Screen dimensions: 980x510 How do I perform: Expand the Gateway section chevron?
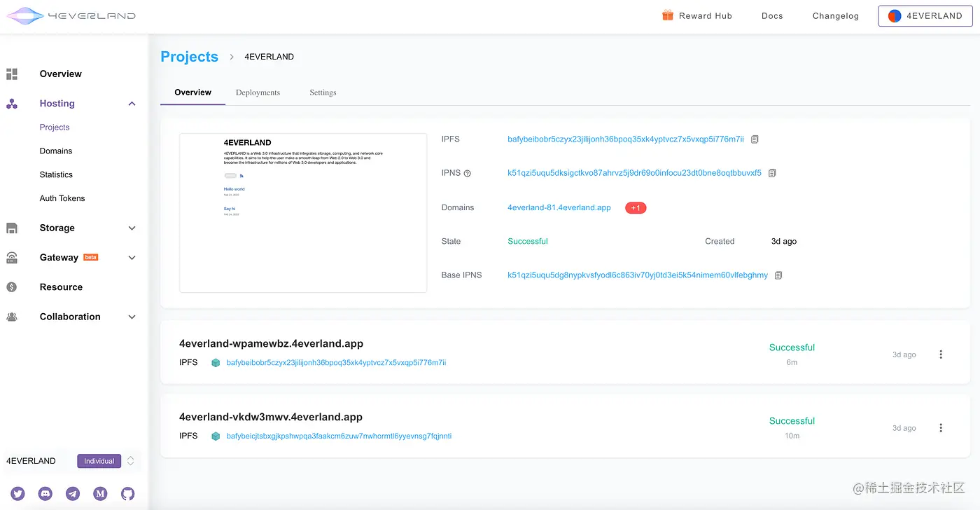[132, 258]
